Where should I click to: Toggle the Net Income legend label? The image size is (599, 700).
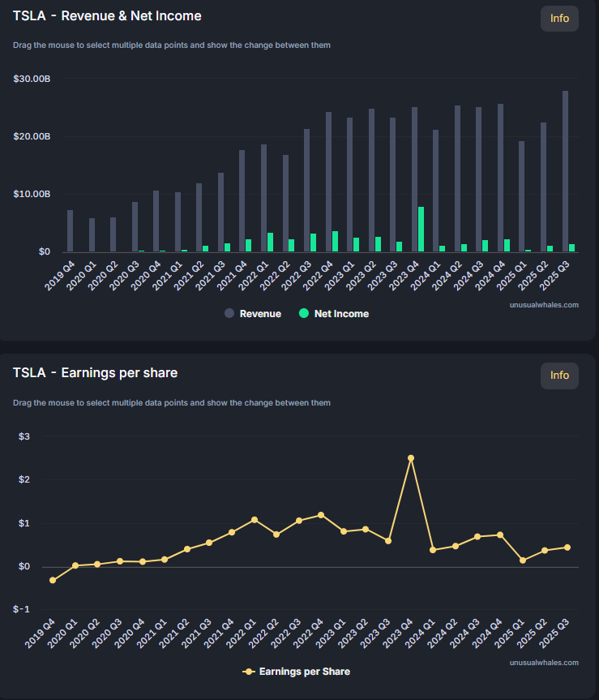340,314
